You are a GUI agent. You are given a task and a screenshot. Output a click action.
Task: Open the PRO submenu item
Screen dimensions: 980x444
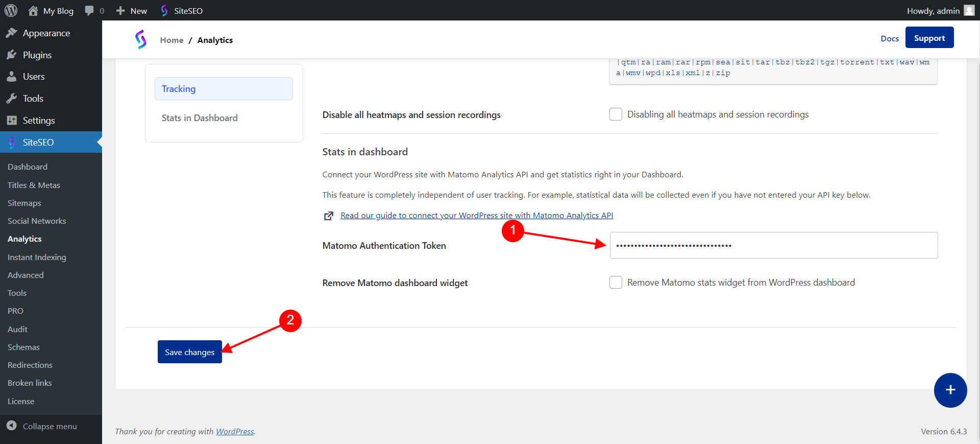click(15, 311)
